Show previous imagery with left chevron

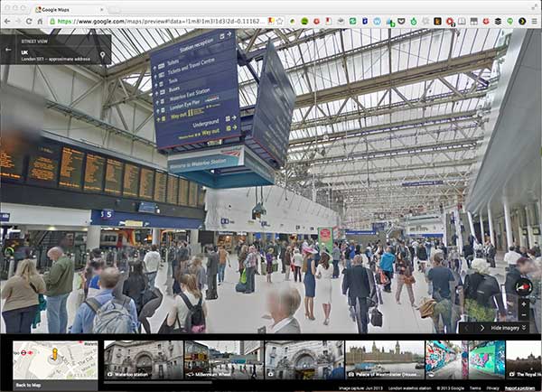pyautogui.click(x=467, y=328)
